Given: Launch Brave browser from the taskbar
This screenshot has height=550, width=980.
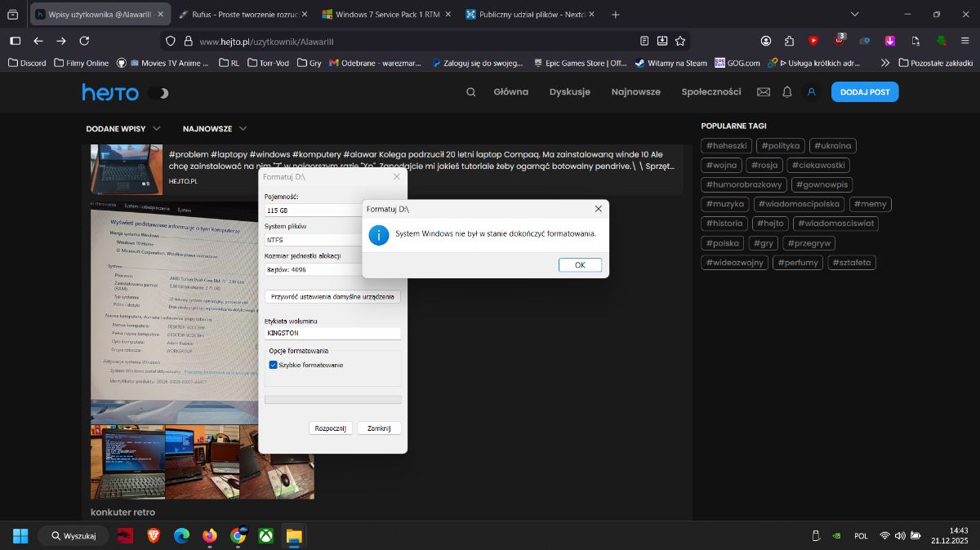Looking at the screenshot, I should (x=154, y=536).
